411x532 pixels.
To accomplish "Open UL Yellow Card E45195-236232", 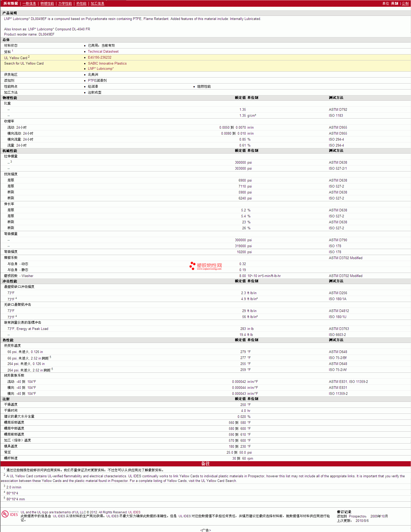I will pyautogui.click(x=100, y=58).
